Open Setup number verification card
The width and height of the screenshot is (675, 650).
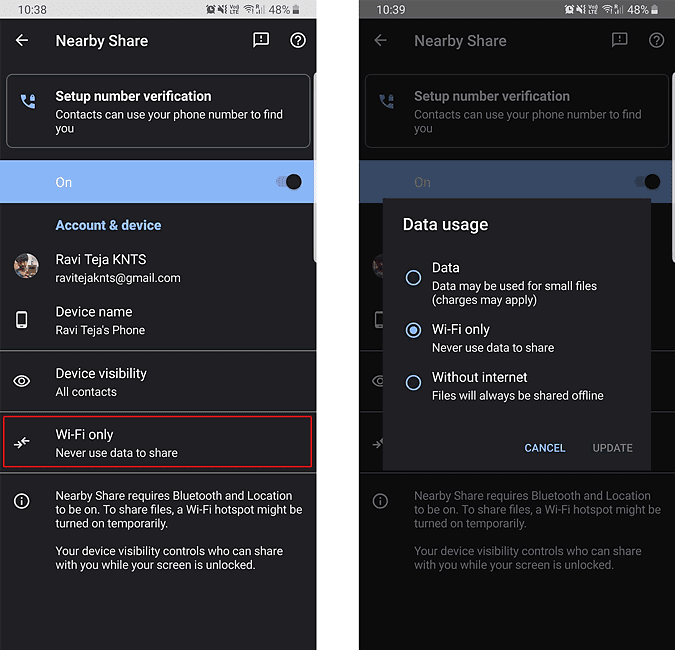158,110
